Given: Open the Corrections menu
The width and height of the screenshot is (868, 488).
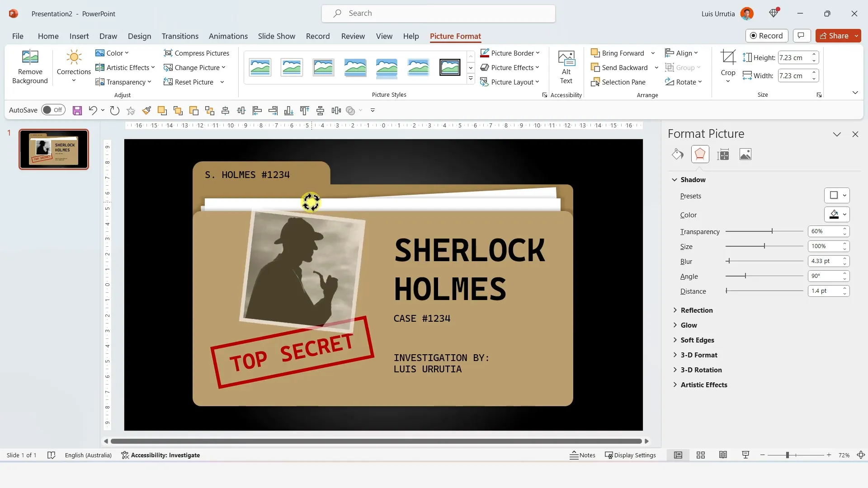Looking at the screenshot, I should (74, 67).
